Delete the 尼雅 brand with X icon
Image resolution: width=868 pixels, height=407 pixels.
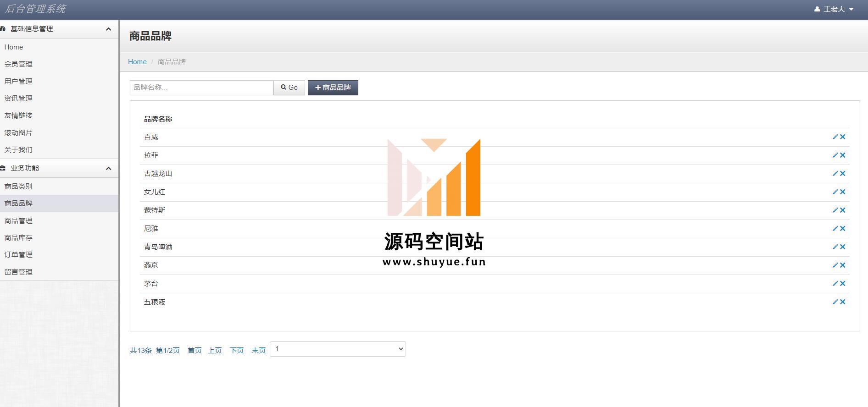(843, 229)
